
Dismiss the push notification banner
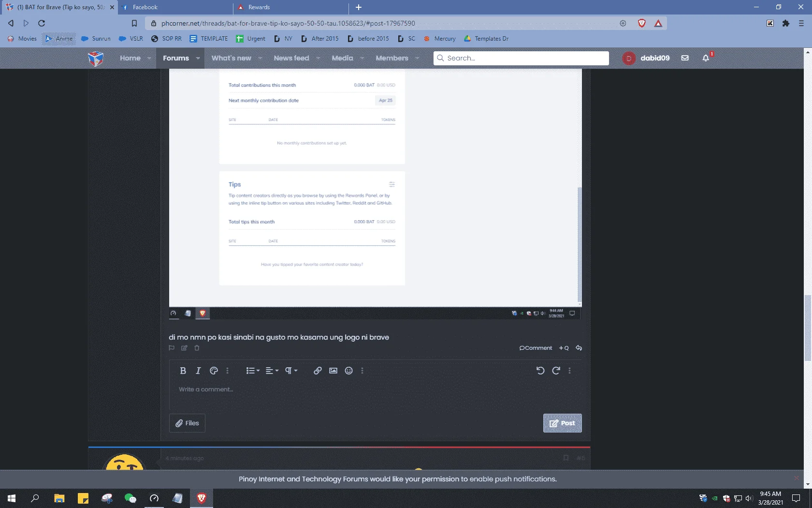(796, 478)
